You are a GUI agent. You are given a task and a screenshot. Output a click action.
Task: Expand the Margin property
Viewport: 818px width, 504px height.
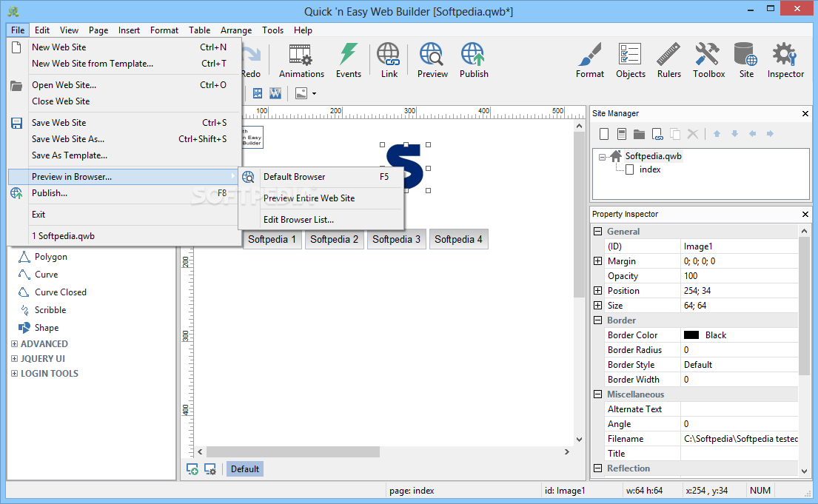coord(598,261)
